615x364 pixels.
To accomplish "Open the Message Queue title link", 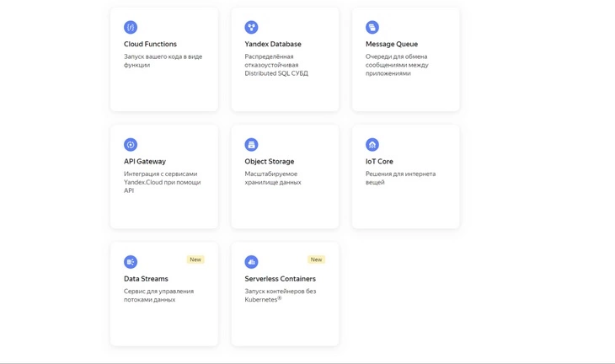I will (392, 44).
